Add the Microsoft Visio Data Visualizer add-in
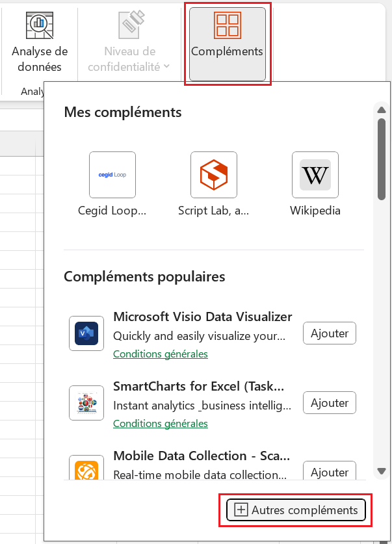 [x=330, y=333]
